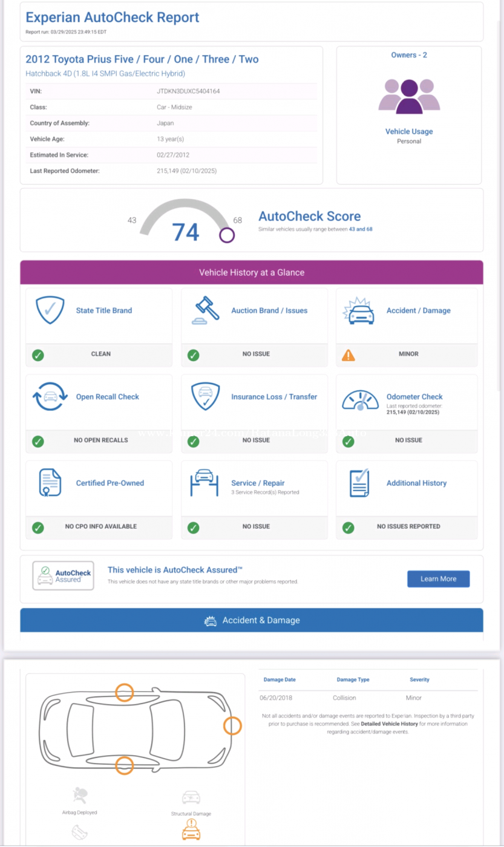Click the green check beside CLEAN
Viewport: 504px width, 847px height.
click(38, 355)
